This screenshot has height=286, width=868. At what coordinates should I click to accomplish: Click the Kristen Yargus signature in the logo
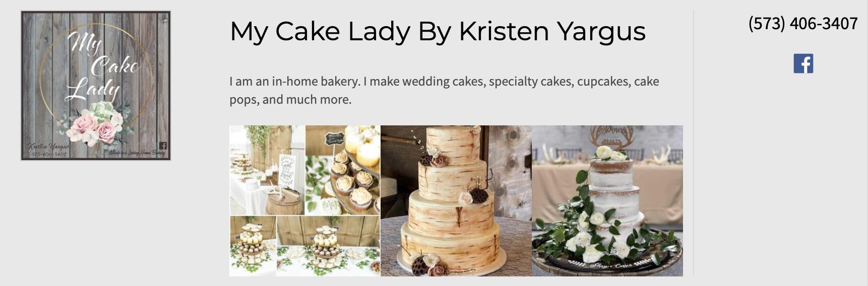[48, 147]
